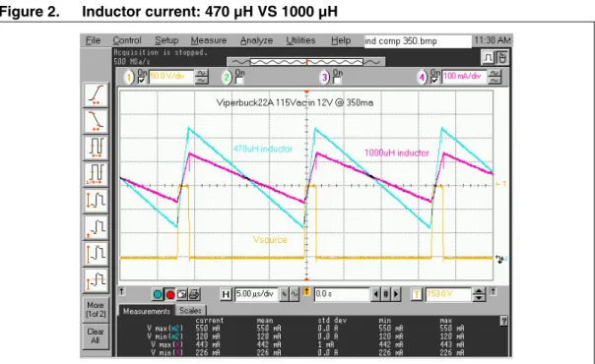This screenshot has height=364, width=595.
Task: Click the Clear All button
Action: tap(96, 336)
